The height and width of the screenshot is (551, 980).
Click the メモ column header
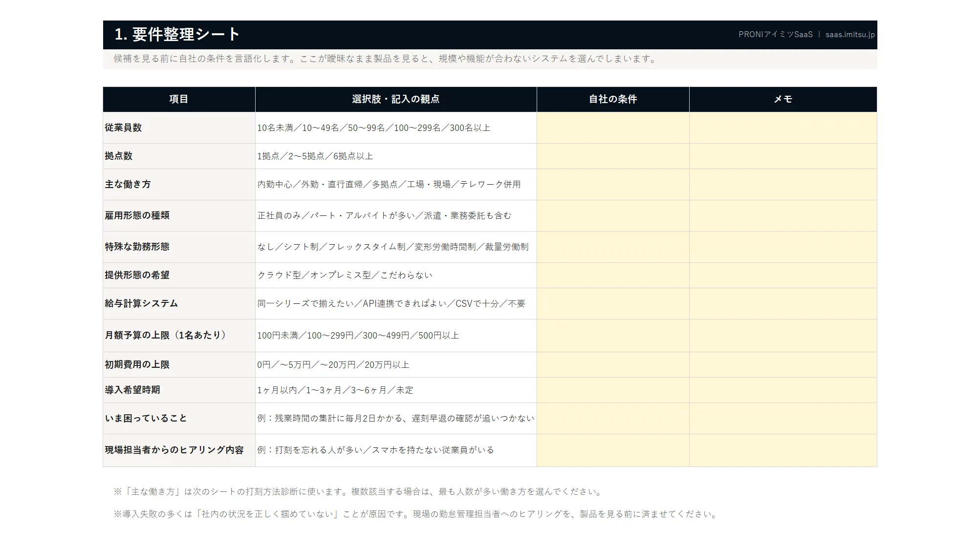783,99
